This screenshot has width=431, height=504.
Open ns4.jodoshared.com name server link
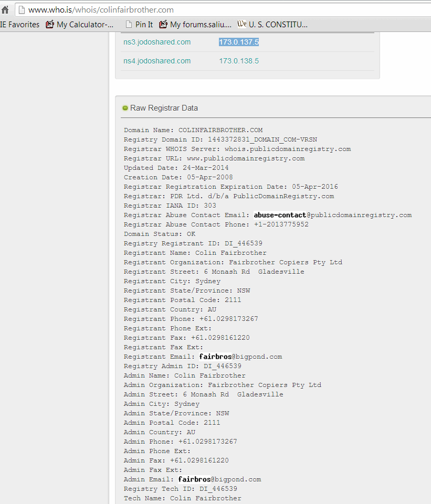click(x=157, y=61)
